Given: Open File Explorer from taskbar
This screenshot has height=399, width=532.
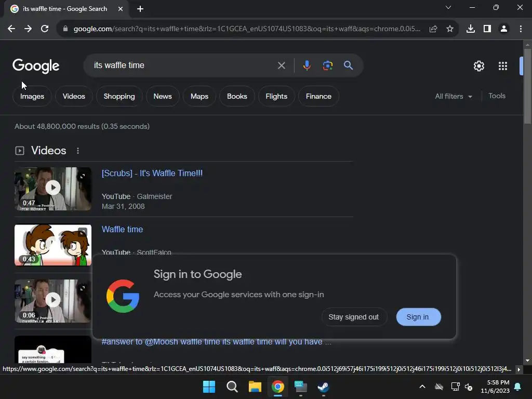Looking at the screenshot, I should [255, 387].
